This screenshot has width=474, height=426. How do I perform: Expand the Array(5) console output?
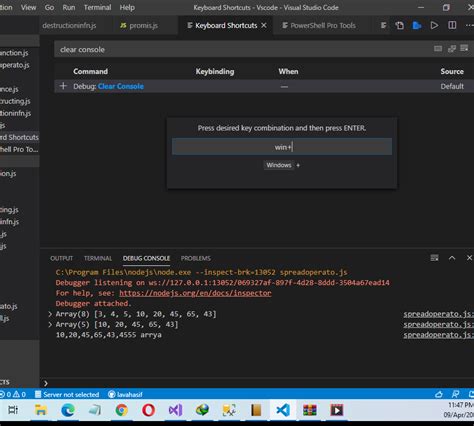coord(50,324)
